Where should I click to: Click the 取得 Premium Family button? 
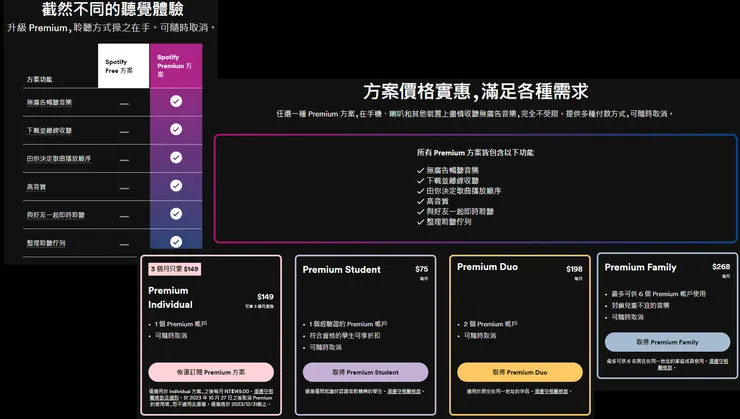[667, 342]
